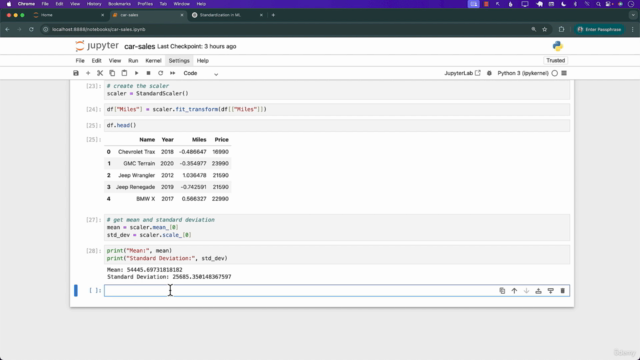Open the toolbar hamburger menu icon
640x360 pixels.
564,73
